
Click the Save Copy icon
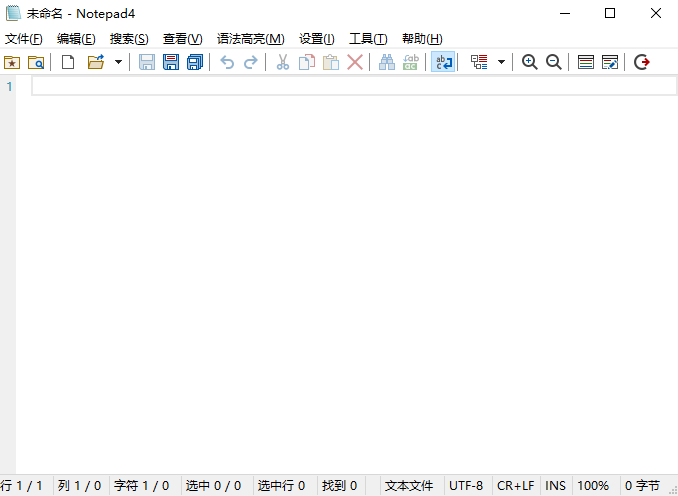(x=195, y=62)
